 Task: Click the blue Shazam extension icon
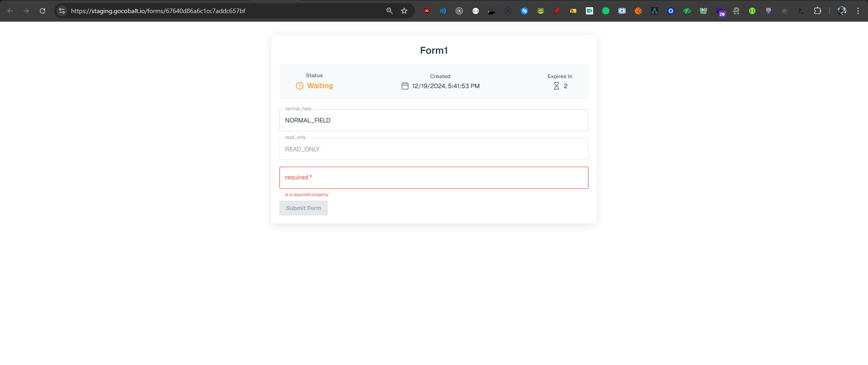524,11
